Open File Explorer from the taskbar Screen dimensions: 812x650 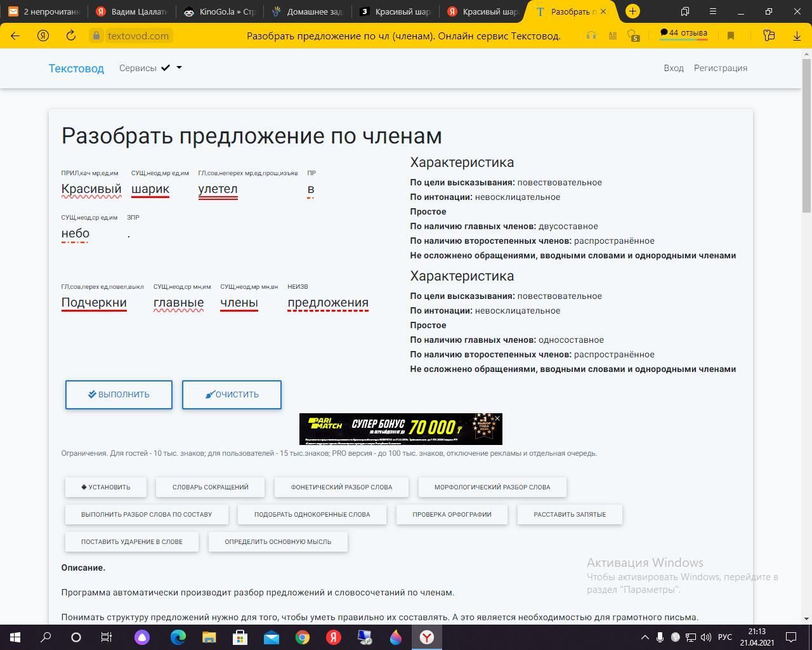(x=209, y=637)
